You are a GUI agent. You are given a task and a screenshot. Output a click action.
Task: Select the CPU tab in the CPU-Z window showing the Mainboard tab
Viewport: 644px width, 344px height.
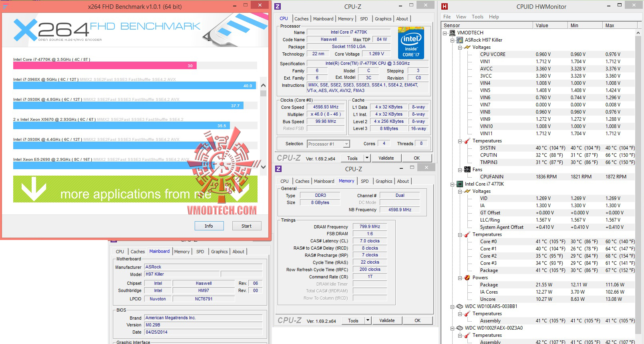point(120,252)
